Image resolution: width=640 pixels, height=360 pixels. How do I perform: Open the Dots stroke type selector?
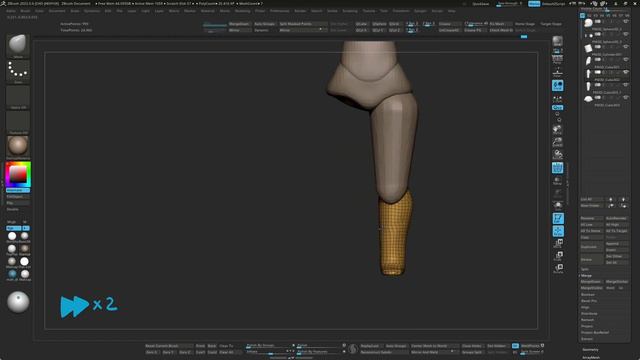(18, 71)
